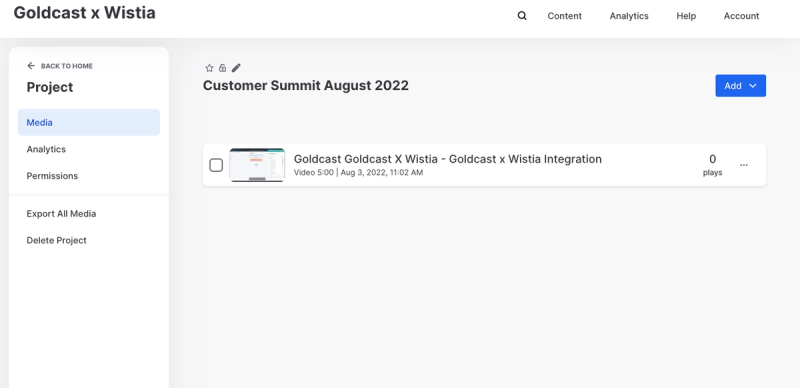
Task: Click Export All Media link
Action: point(61,213)
